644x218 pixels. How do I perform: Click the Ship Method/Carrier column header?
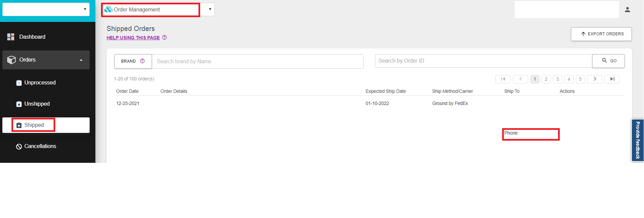(453, 91)
